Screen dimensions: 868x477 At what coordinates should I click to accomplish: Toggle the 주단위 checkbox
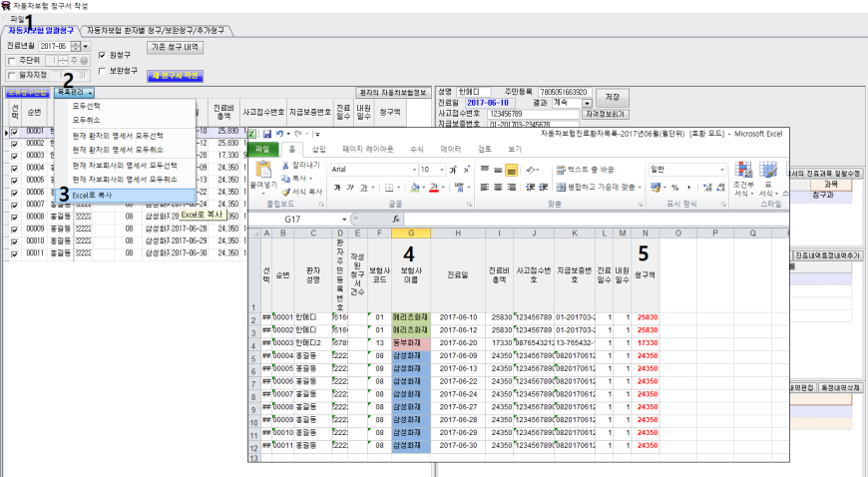12,61
